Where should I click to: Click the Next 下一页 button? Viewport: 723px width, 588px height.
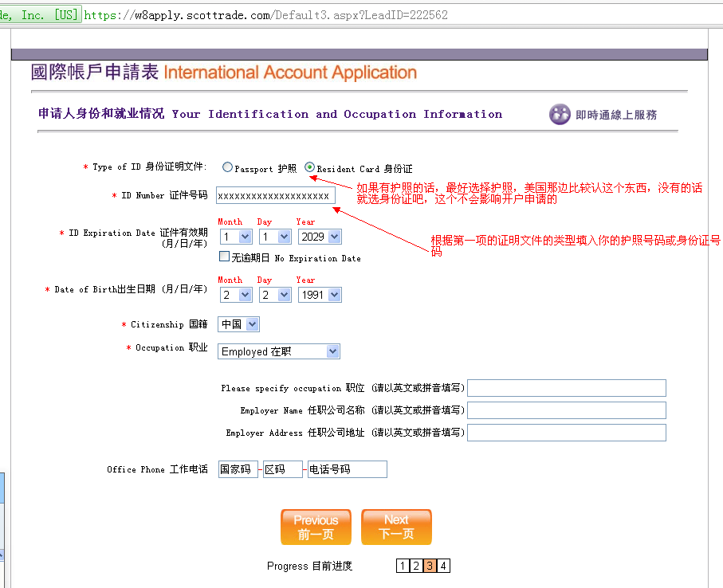396,527
